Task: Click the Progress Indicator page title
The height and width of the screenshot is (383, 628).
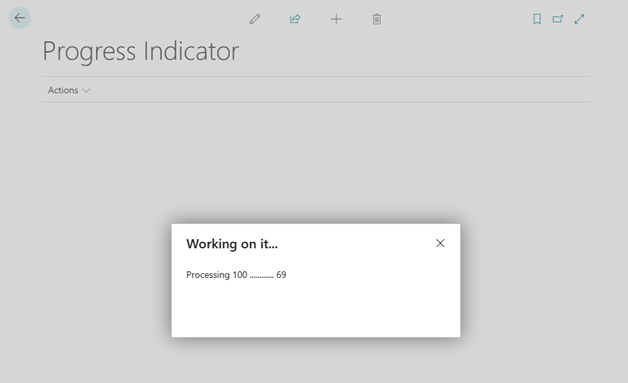Action: pos(141,52)
